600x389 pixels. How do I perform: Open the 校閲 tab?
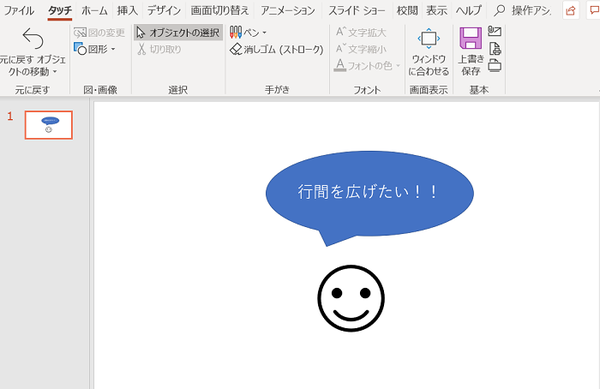tap(407, 11)
